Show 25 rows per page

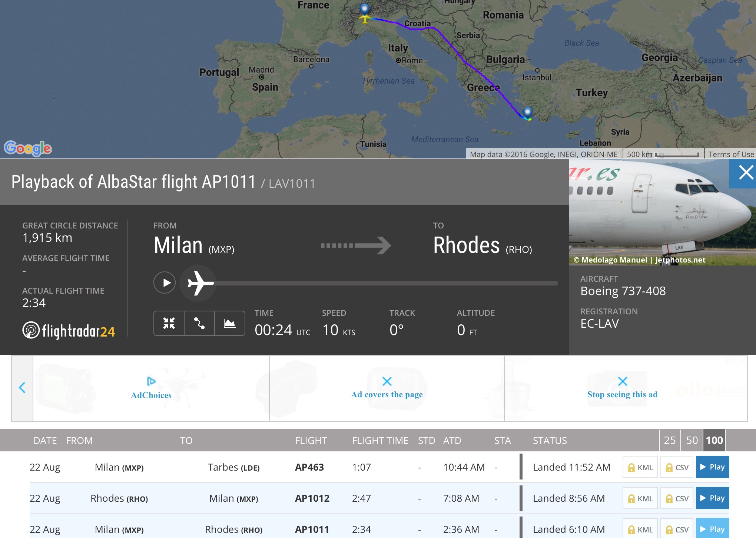click(670, 440)
